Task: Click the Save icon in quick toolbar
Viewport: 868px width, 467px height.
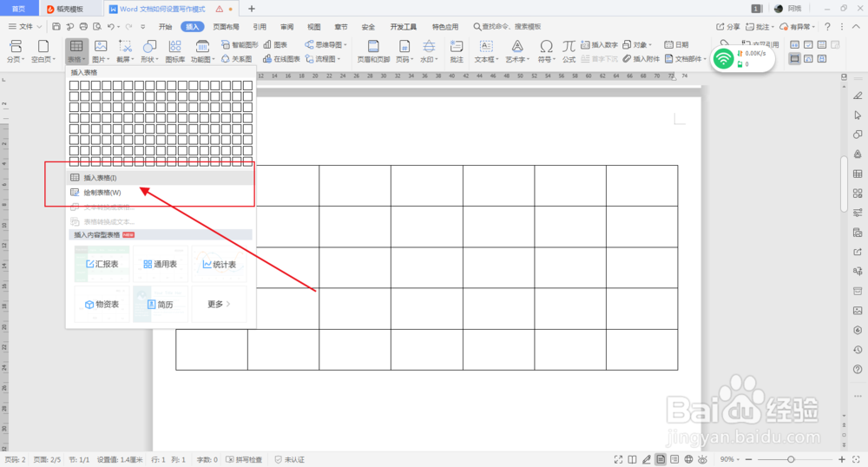Action: 56,27
